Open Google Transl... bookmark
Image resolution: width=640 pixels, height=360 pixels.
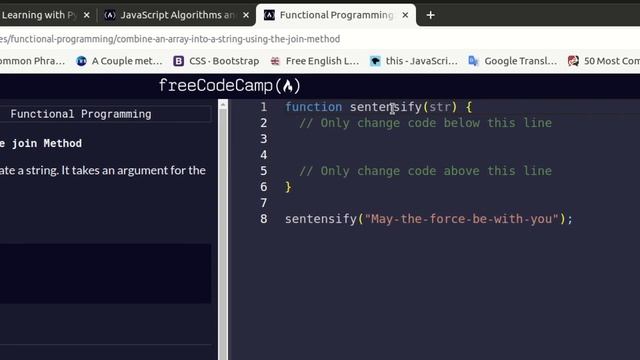pos(513,61)
